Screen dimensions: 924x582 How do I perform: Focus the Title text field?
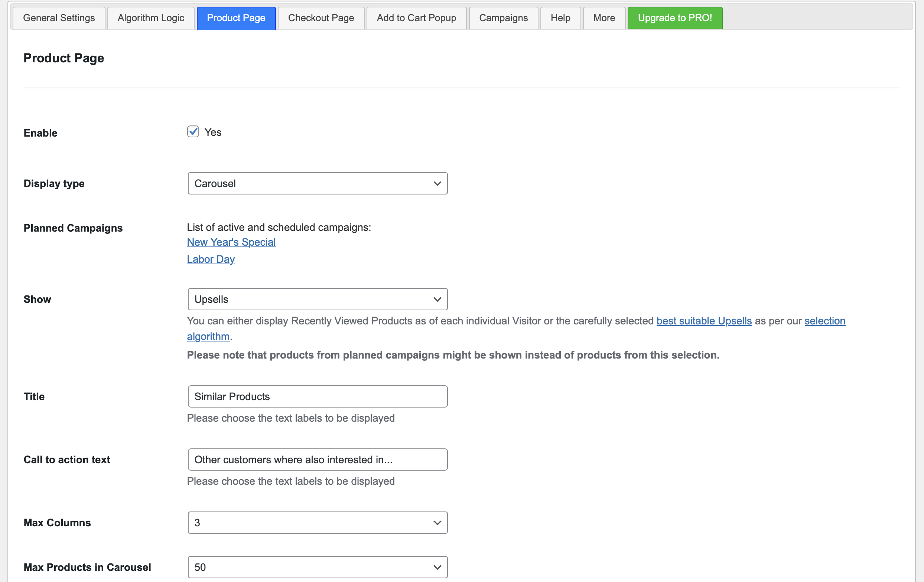point(317,396)
